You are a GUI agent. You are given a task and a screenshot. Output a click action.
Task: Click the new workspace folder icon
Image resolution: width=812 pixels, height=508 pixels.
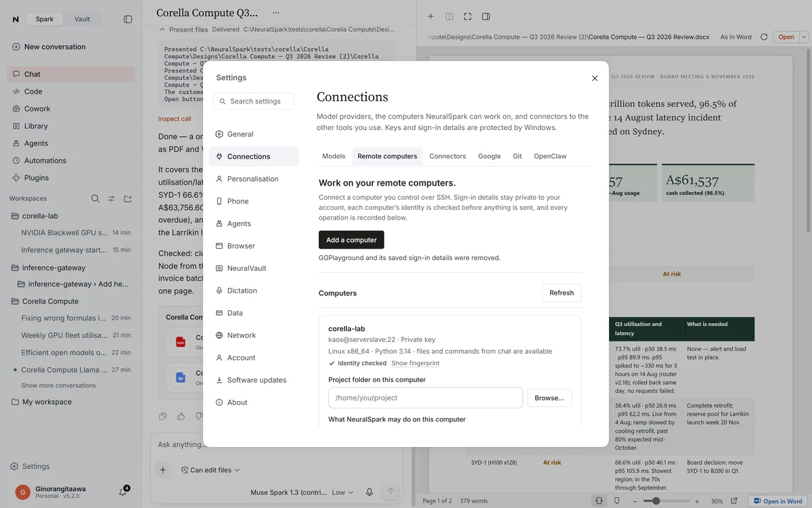pos(128,198)
